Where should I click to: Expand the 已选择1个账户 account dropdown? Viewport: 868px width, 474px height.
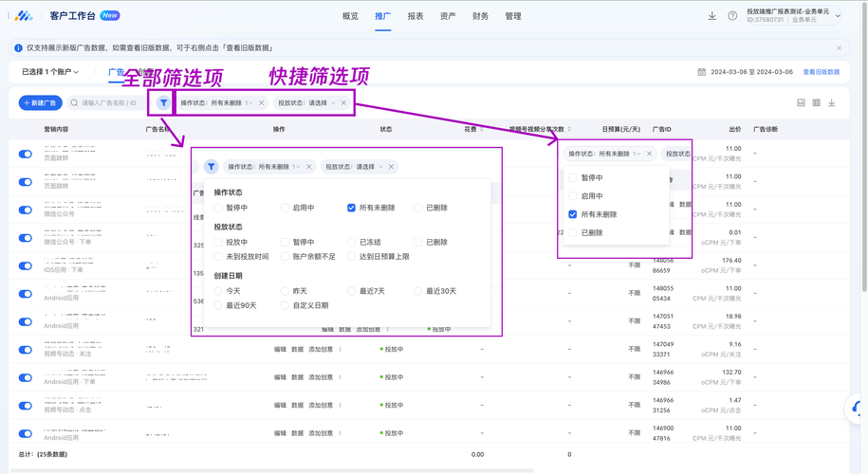coord(50,72)
